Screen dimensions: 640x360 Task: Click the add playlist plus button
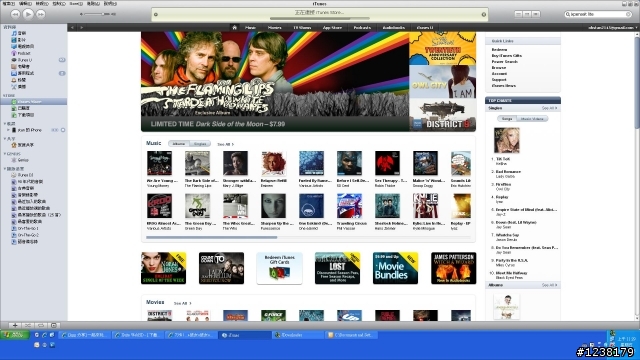(15, 325)
